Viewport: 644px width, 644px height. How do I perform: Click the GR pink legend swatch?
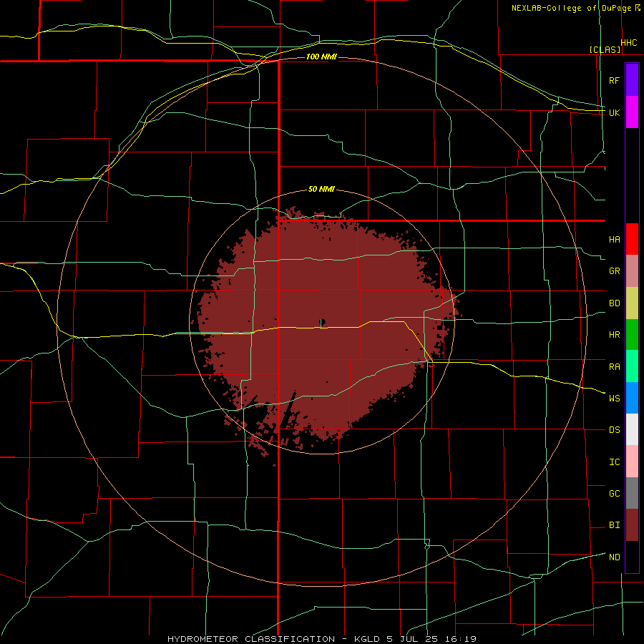[x=632, y=271]
